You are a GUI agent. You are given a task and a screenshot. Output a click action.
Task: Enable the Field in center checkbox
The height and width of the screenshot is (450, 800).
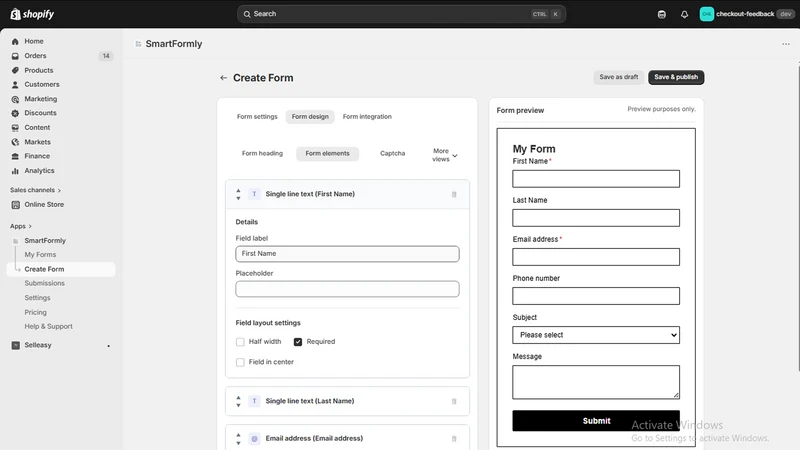point(240,362)
